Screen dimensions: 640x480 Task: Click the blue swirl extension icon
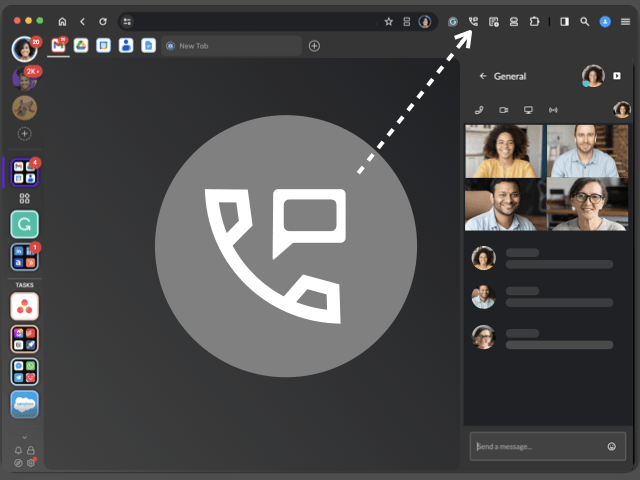coord(453,22)
